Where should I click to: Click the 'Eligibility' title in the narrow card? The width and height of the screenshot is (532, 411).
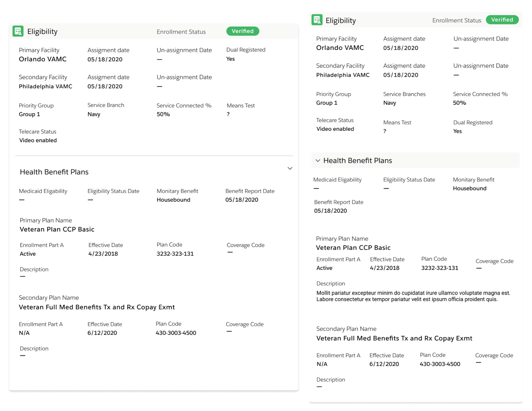tap(340, 20)
